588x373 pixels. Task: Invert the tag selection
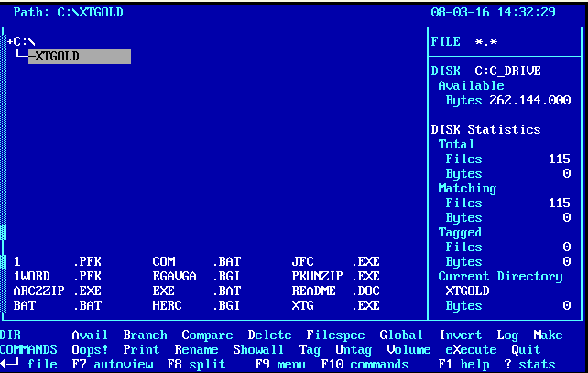point(460,335)
